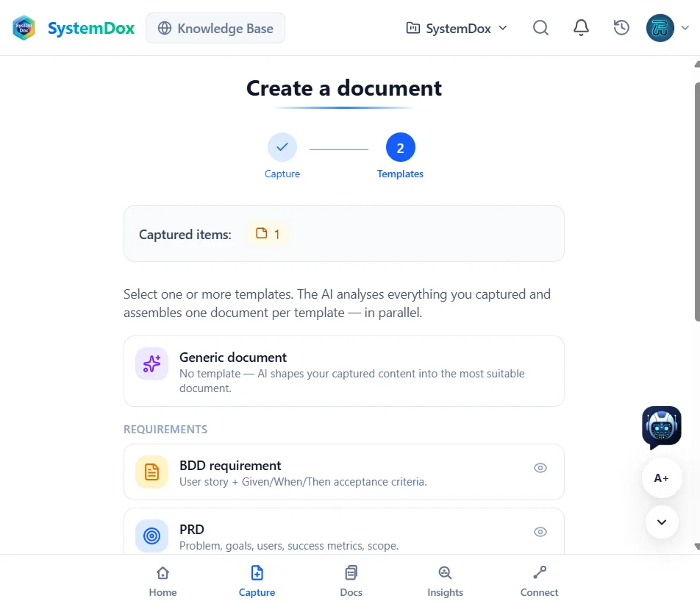The width and height of the screenshot is (700, 604).
Task: Click the SystemDox hexagon logo icon
Action: point(24,28)
